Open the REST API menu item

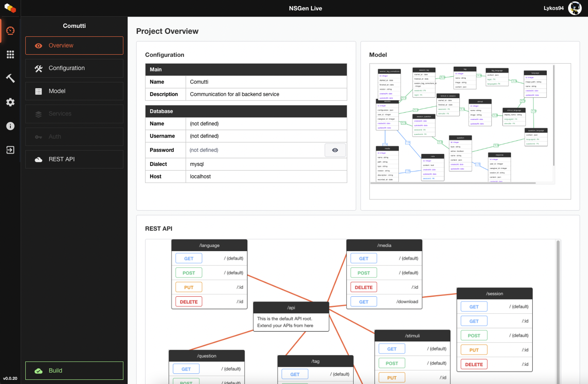tap(74, 159)
